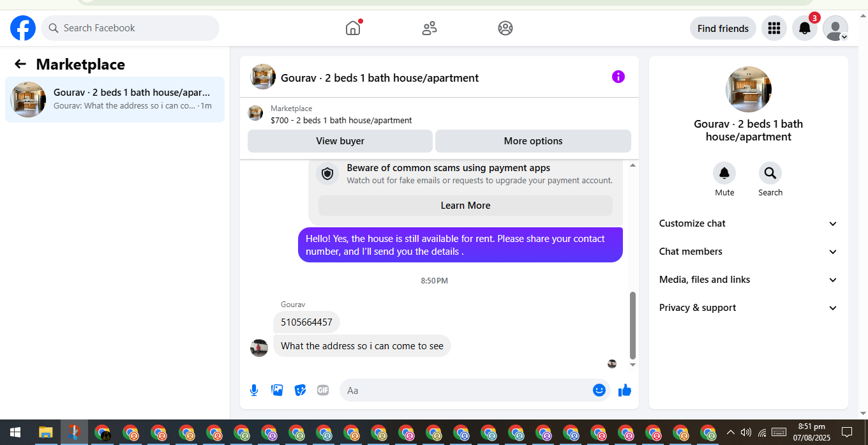This screenshot has width=868, height=445.
Task: Open the Groups icon in top navigation
Action: [505, 28]
